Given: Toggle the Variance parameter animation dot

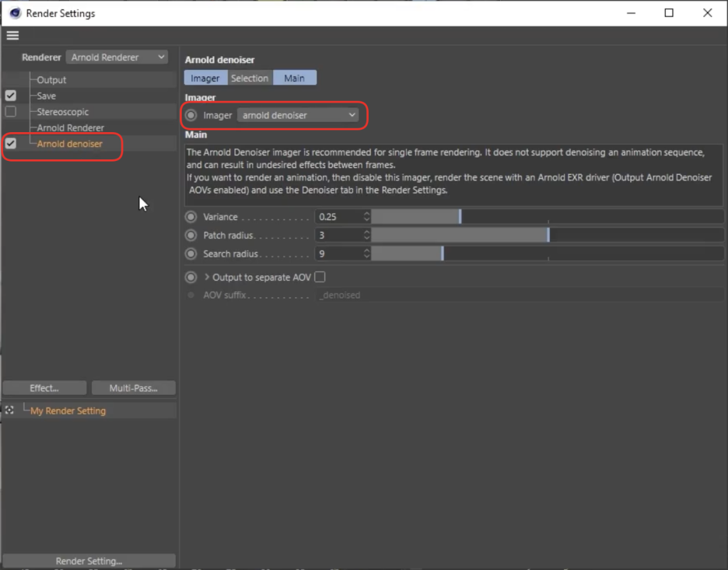Looking at the screenshot, I should point(191,217).
